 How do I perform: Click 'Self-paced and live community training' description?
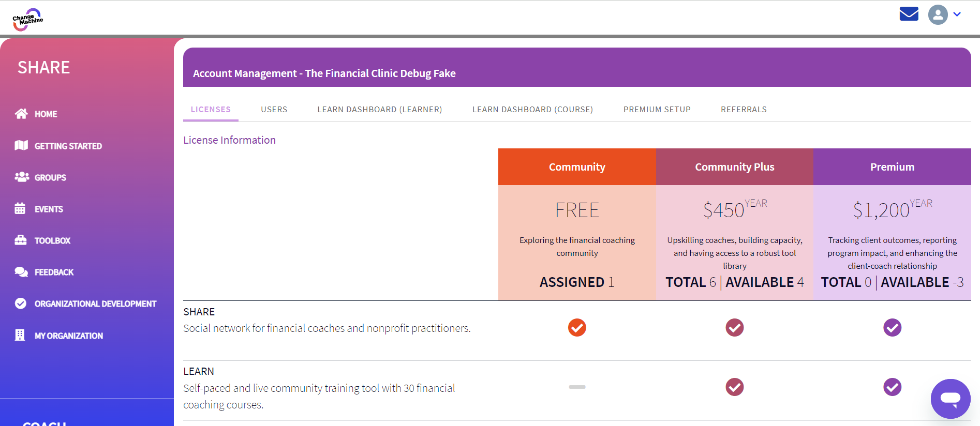[319, 397]
